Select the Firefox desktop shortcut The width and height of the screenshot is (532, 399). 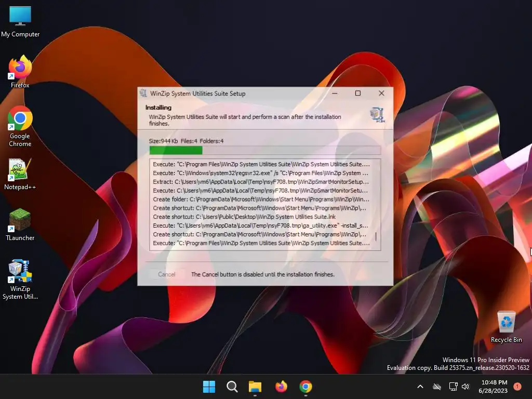(x=20, y=72)
